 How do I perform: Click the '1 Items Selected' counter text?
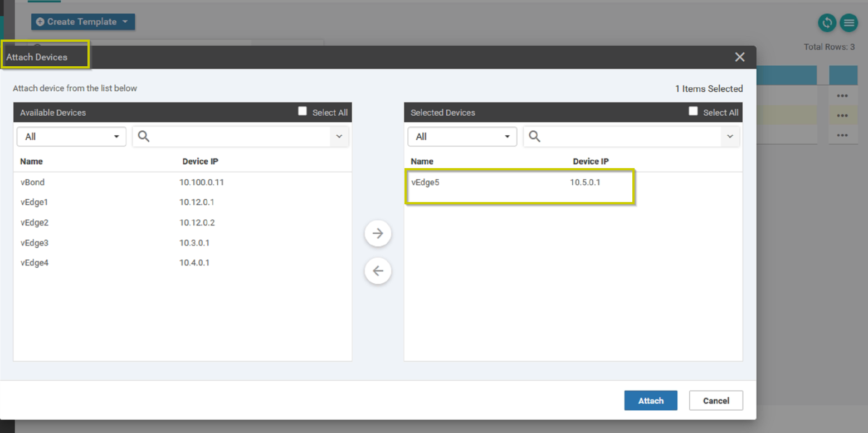pos(709,88)
